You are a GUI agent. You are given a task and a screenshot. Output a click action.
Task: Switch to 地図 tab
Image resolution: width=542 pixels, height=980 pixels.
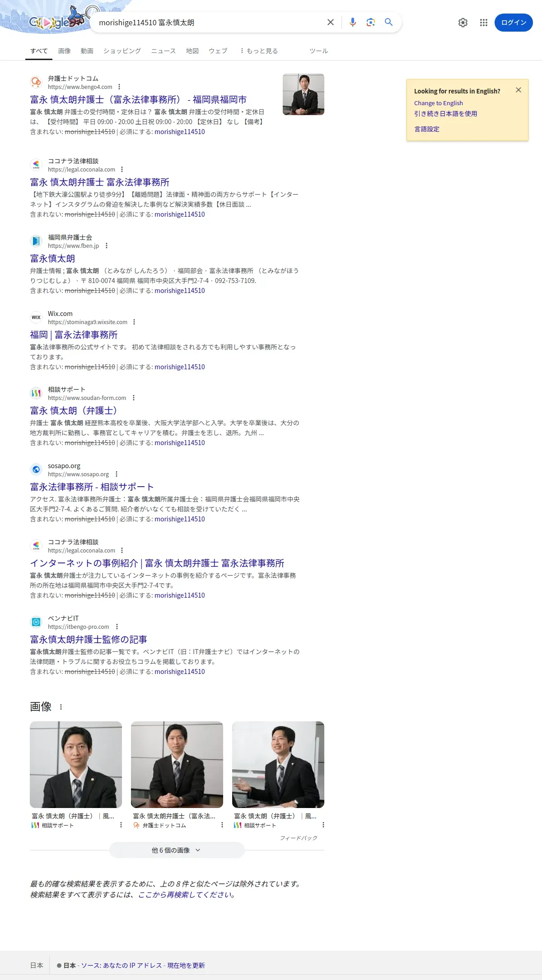pos(192,51)
